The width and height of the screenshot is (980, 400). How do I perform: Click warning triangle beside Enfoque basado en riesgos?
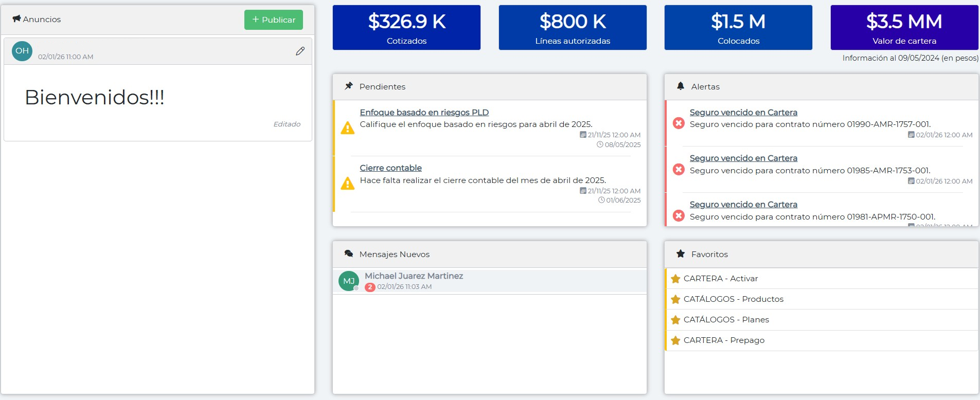tap(348, 128)
